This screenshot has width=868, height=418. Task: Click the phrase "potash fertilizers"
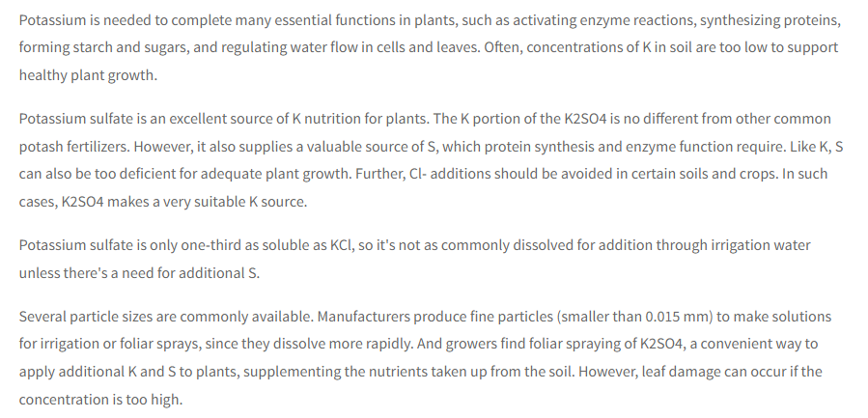pyautogui.click(x=74, y=147)
